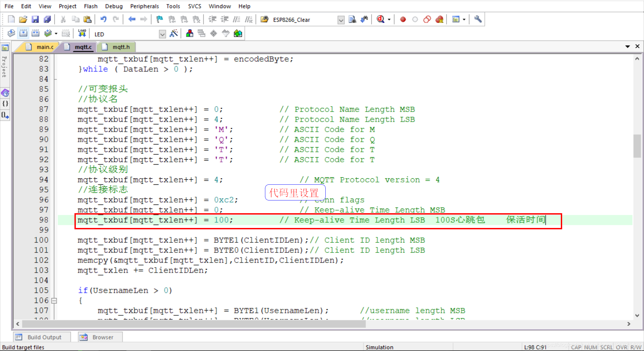The height and width of the screenshot is (351, 644).
Task: Open the Tools menu
Action: (173, 6)
